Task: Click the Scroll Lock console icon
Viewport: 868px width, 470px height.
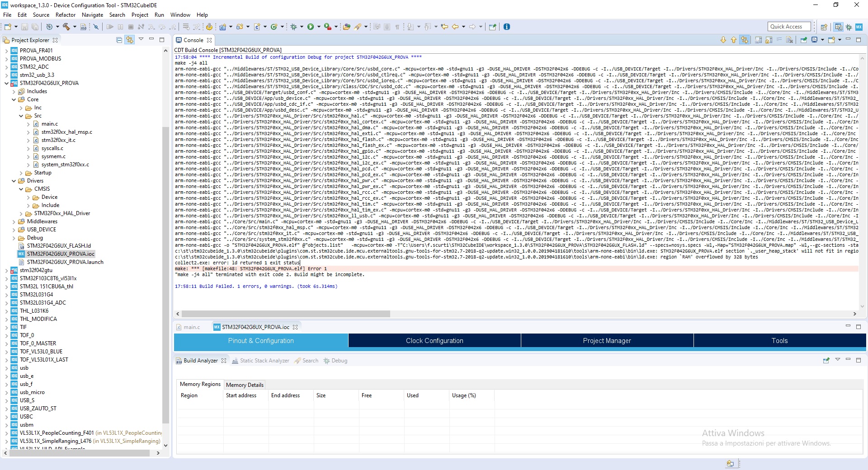Action: point(769,40)
